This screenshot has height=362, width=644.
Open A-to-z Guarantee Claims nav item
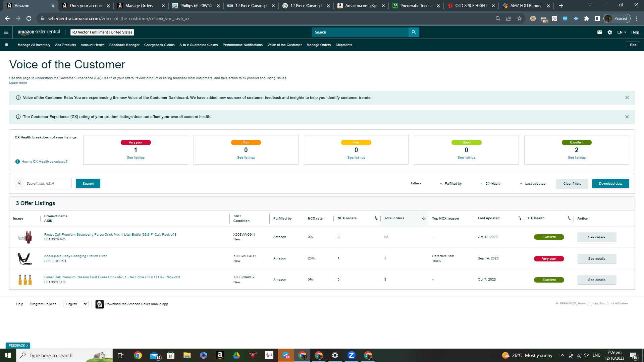[199, 45]
